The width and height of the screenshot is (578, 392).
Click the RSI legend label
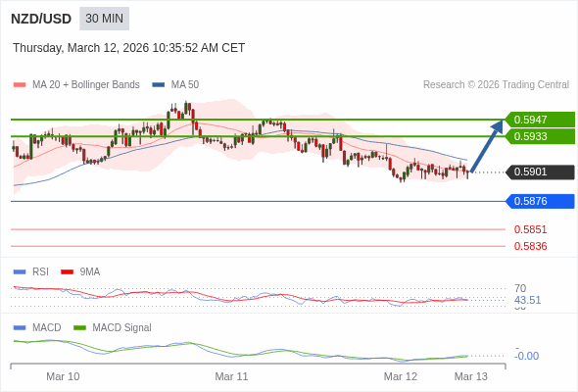(x=40, y=272)
